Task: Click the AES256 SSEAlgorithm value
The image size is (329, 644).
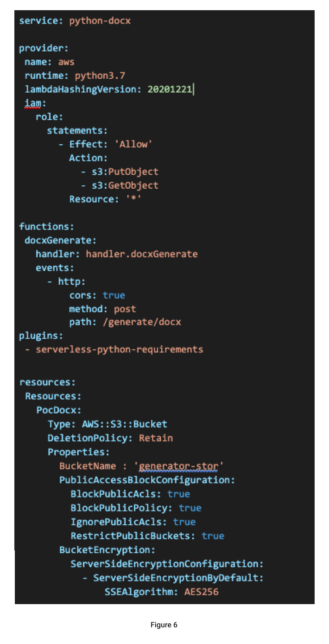Action: (x=201, y=592)
